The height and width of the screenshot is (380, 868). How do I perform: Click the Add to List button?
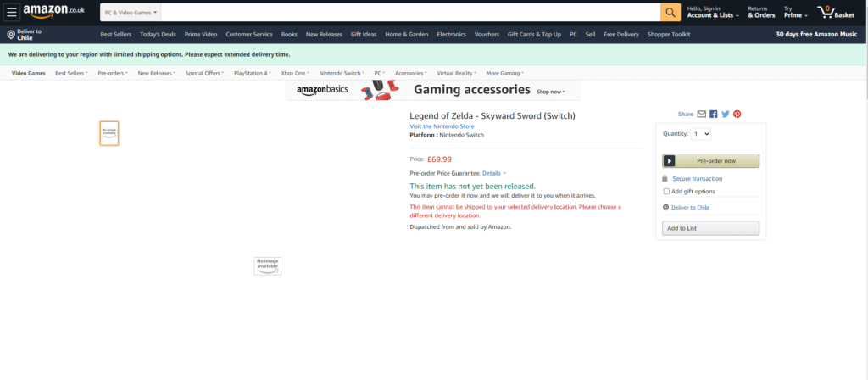711,228
